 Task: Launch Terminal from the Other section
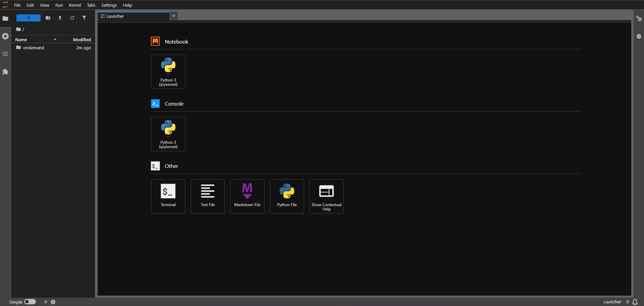168,196
